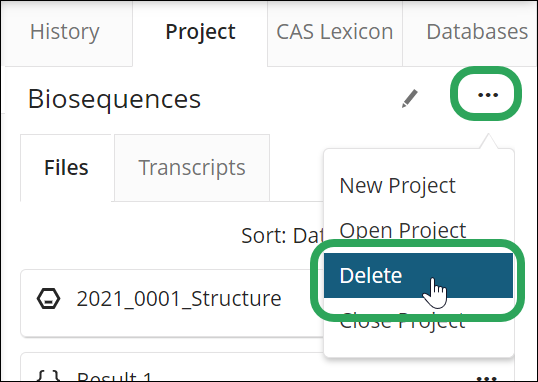This screenshot has height=382, width=538.
Task: Click the curly braces icon for Result 1
Action: (x=48, y=376)
